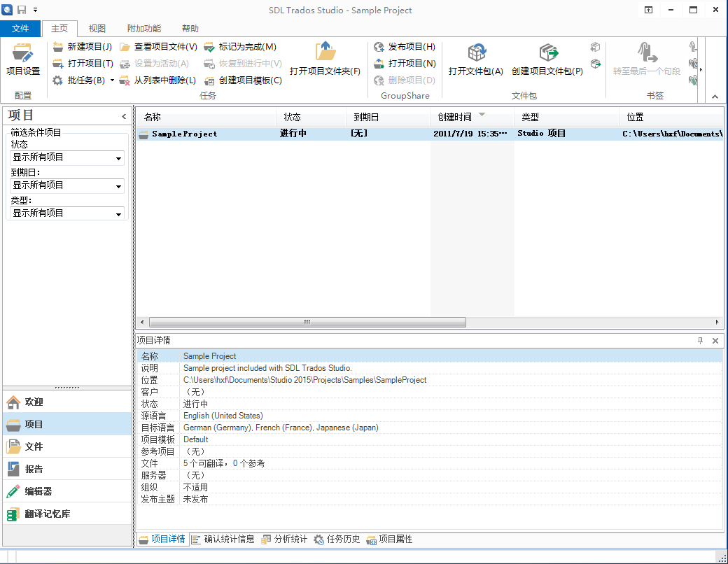Image resolution: width=728 pixels, height=564 pixels.
Task: Click scroll left arrow of project list
Action: pos(142,322)
